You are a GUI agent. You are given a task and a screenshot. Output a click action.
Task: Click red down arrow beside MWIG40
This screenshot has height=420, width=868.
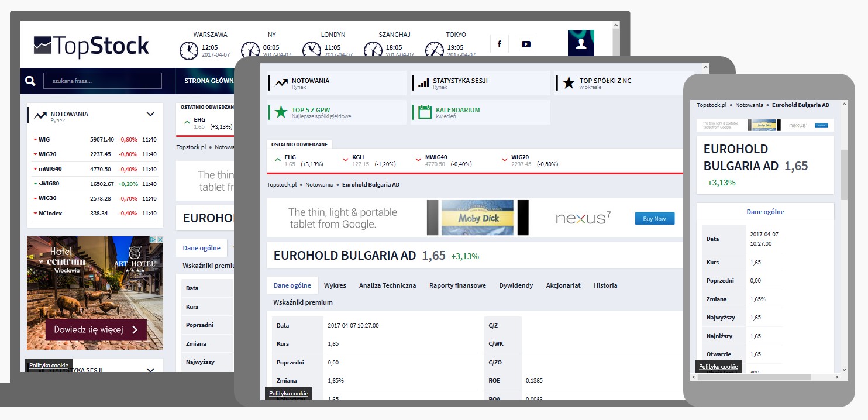[x=418, y=159]
